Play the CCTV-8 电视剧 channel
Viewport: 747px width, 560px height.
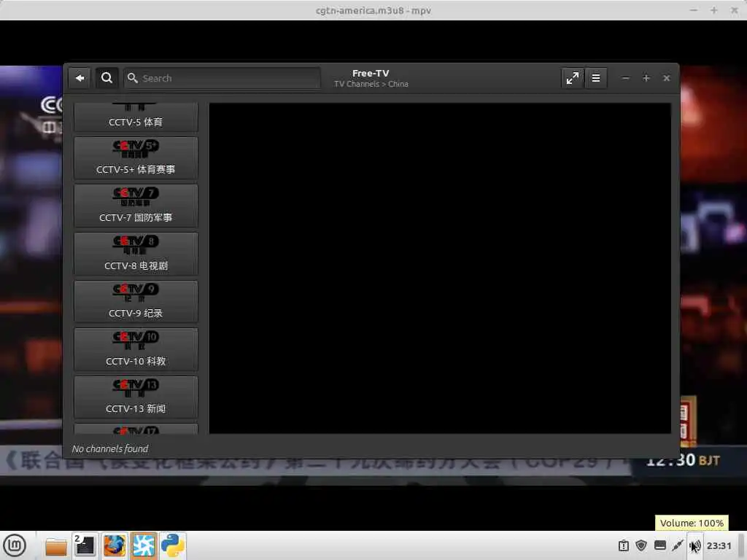(136, 254)
